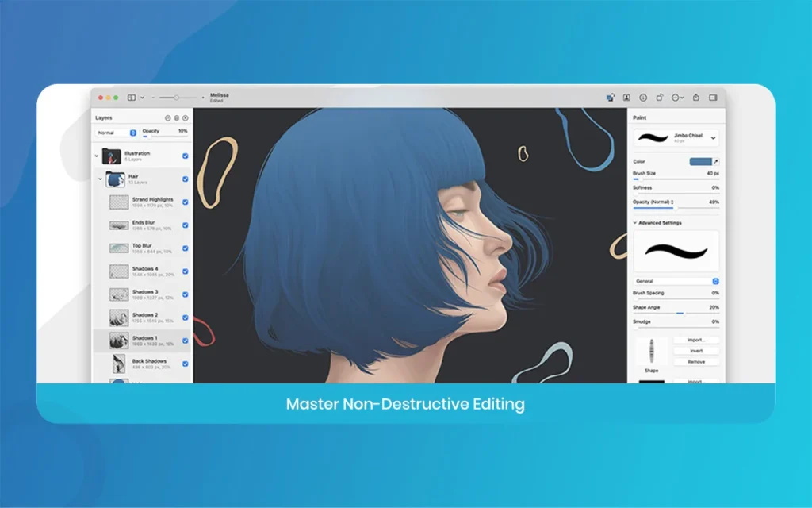Click the arrange layers icon in the toolbar
812x508 pixels.
tap(611, 98)
